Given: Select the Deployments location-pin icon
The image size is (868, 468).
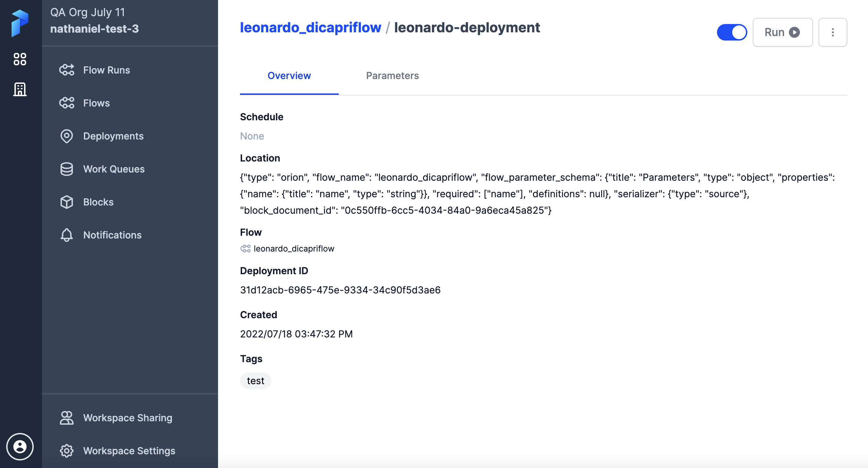Looking at the screenshot, I should pyautogui.click(x=67, y=136).
